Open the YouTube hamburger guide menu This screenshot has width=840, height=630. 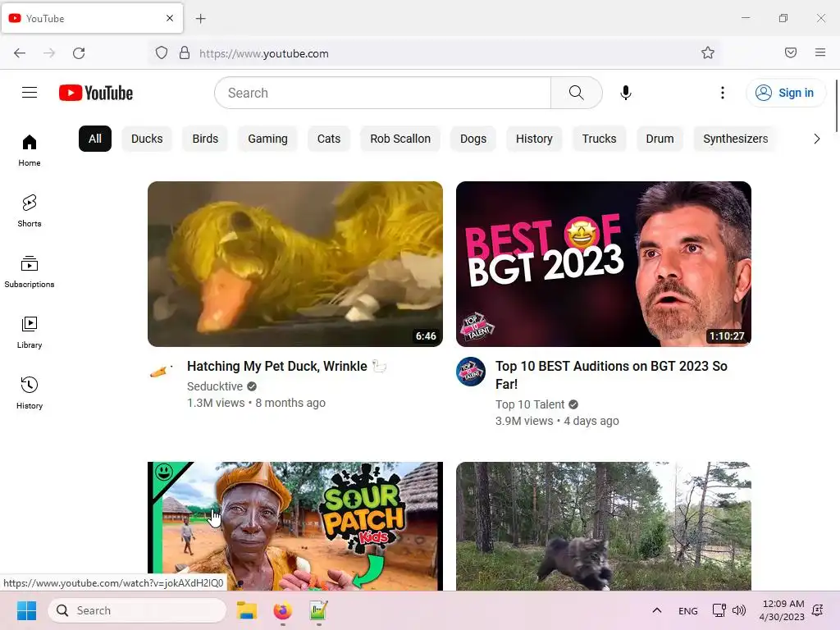(30, 93)
